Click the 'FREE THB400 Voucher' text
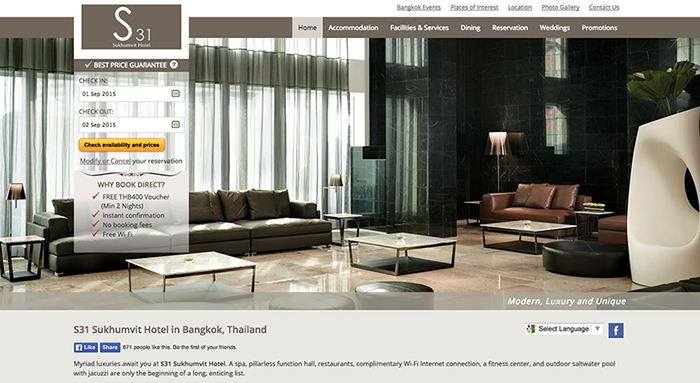The height and width of the screenshot is (383, 700). (136, 197)
